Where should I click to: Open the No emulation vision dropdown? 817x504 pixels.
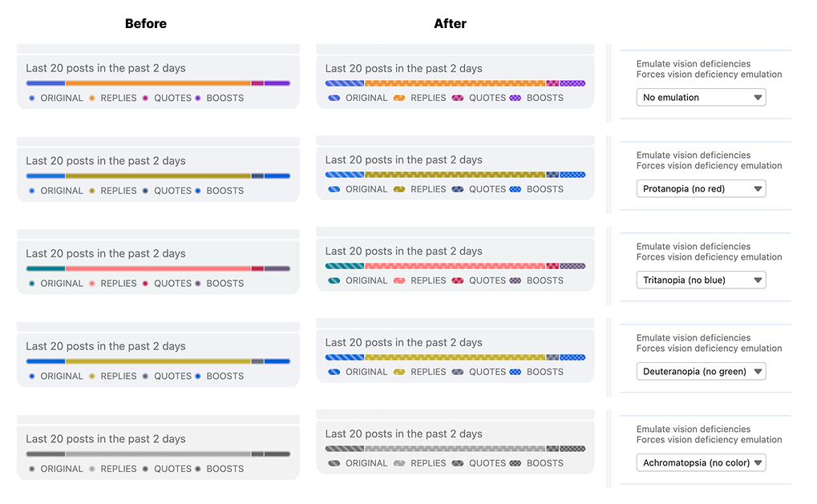tap(701, 98)
